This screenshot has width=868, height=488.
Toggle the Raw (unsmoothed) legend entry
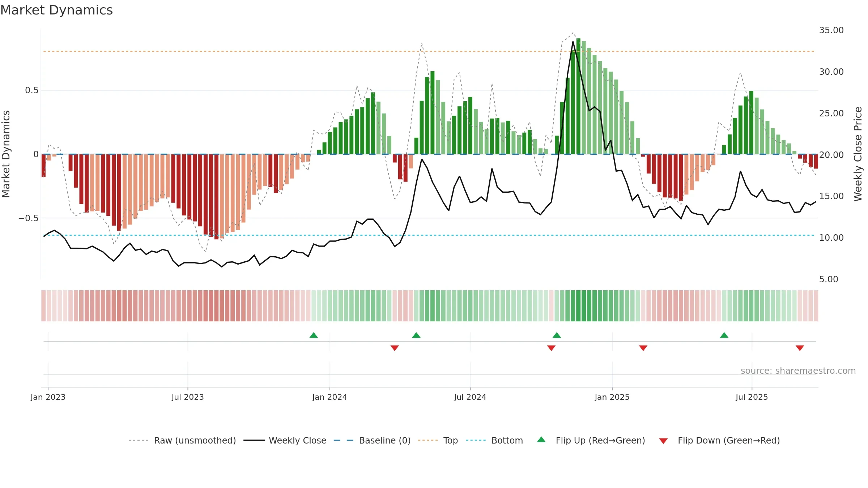(182, 440)
